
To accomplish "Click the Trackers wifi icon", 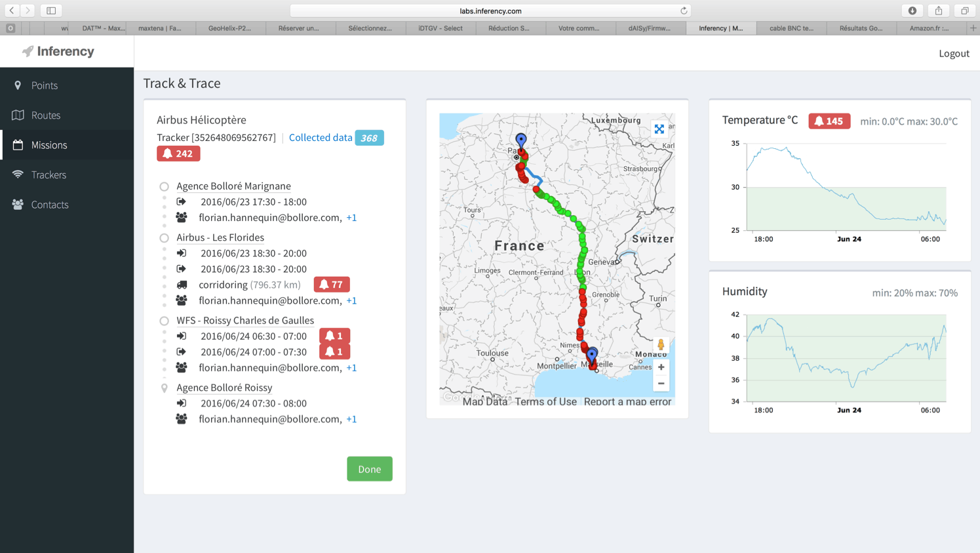I will click(x=18, y=174).
